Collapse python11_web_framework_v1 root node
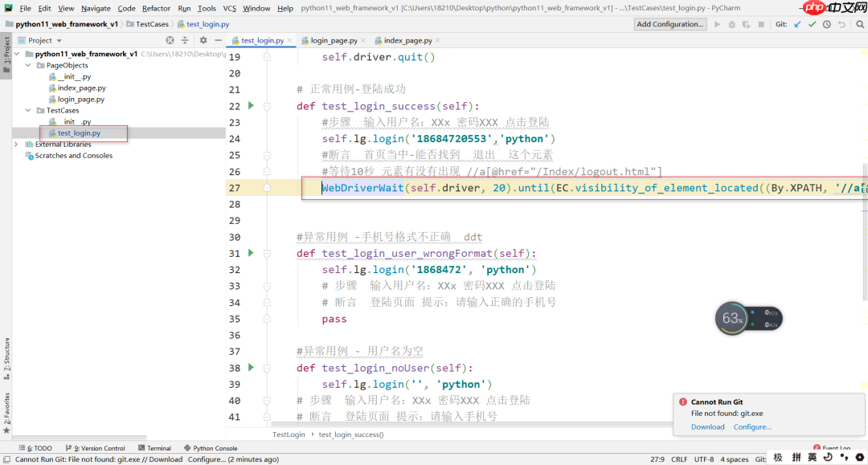 click(17, 54)
